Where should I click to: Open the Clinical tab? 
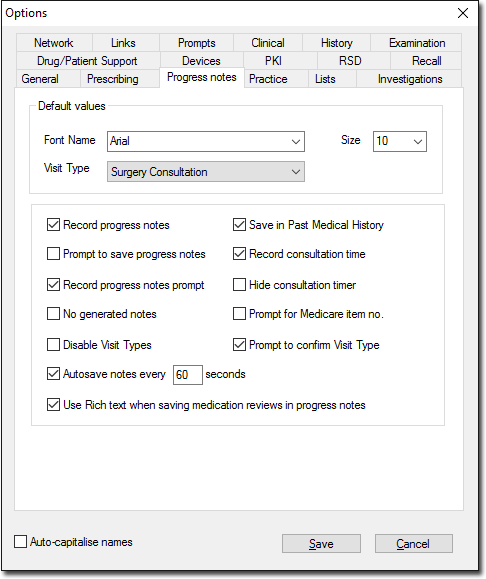[268, 43]
